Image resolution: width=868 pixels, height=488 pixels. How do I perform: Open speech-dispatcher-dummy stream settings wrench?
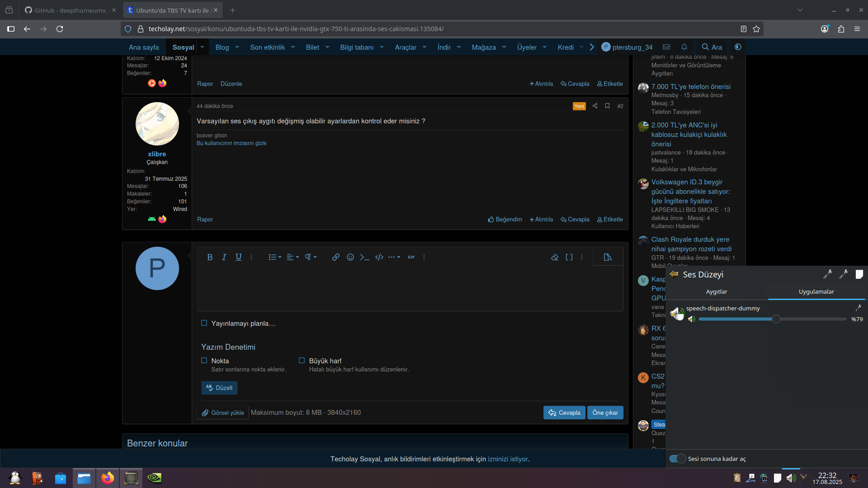pyautogui.click(x=859, y=308)
